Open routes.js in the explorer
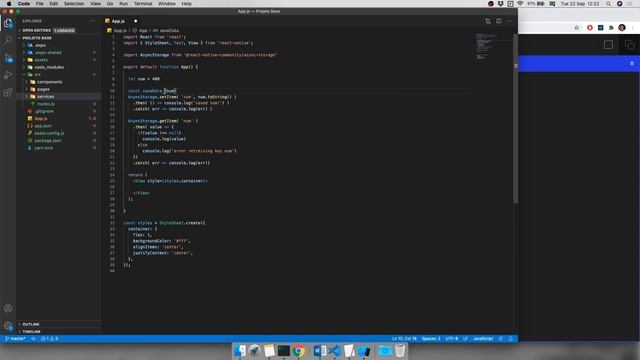Viewport: 640px width, 360px height. point(46,104)
